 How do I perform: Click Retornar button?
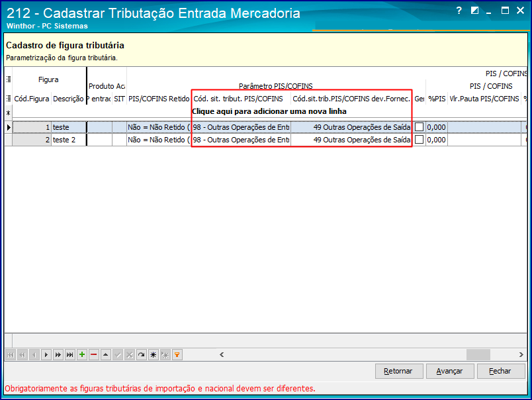click(399, 371)
